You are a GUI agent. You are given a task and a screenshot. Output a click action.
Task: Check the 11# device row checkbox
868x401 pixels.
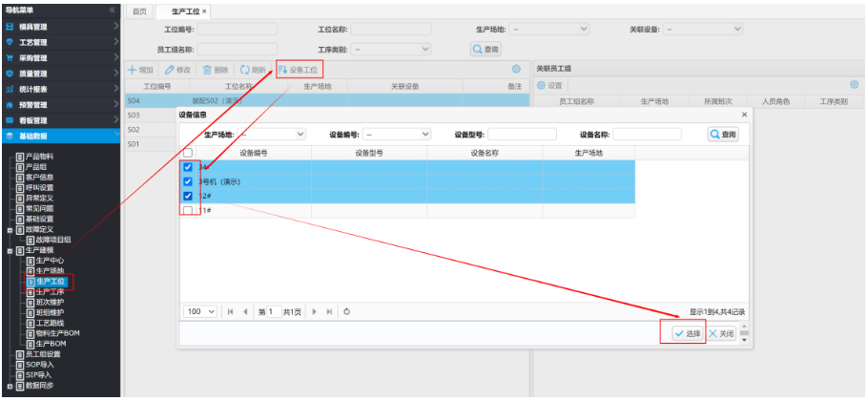188,210
